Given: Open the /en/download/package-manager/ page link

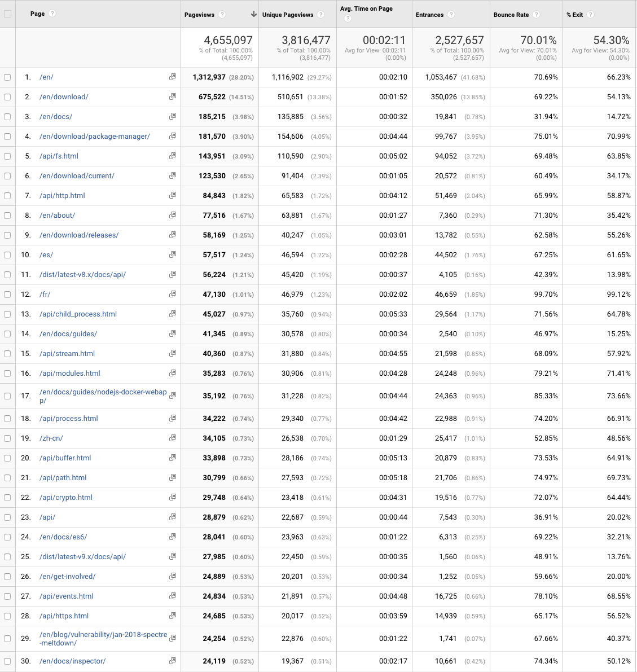Looking at the screenshot, I should pos(95,137).
